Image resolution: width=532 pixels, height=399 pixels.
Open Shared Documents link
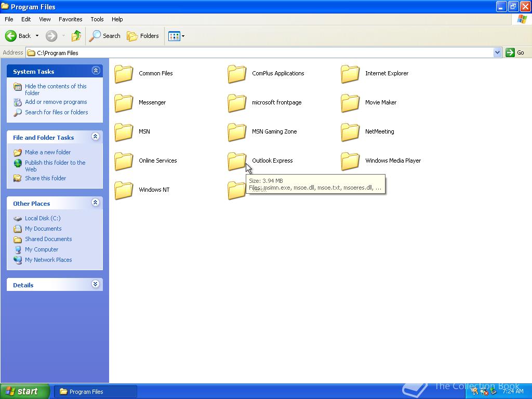(48, 239)
